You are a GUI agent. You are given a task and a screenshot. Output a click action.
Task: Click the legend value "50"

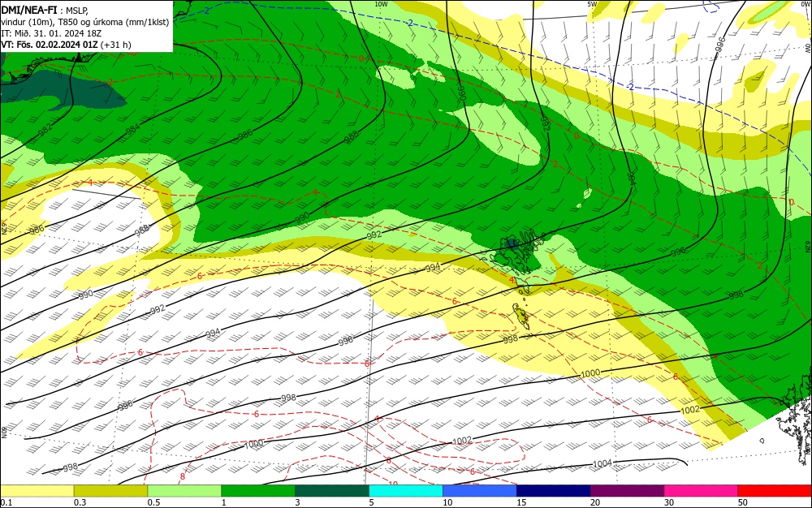743,502
